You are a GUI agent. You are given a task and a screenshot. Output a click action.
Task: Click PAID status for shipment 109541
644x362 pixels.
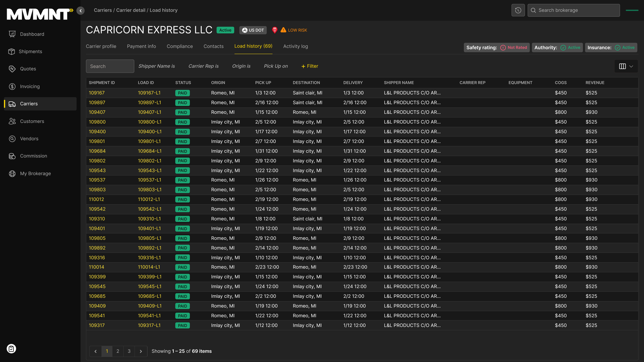(182, 316)
